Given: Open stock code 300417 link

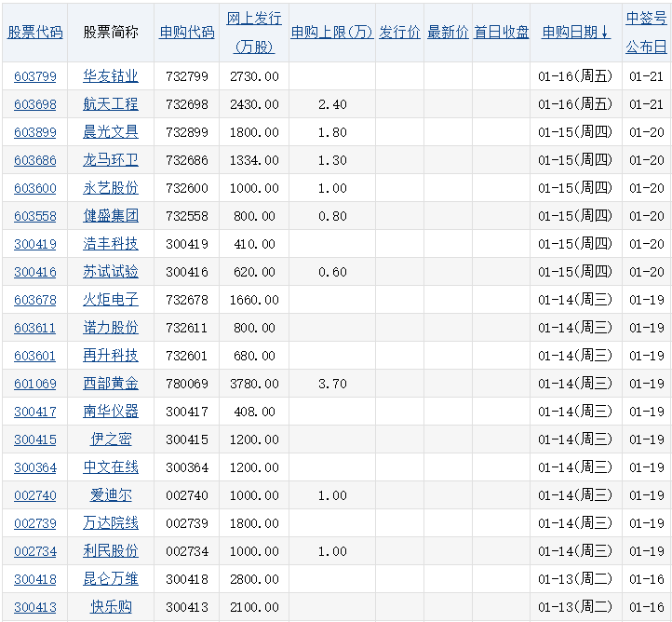Looking at the screenshot, I should point(35,412).
